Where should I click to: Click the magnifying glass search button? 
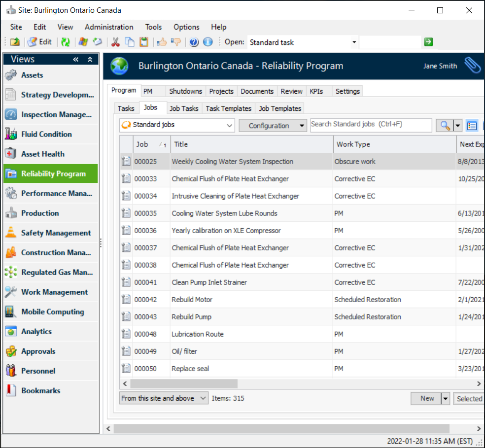click(445, 126)
